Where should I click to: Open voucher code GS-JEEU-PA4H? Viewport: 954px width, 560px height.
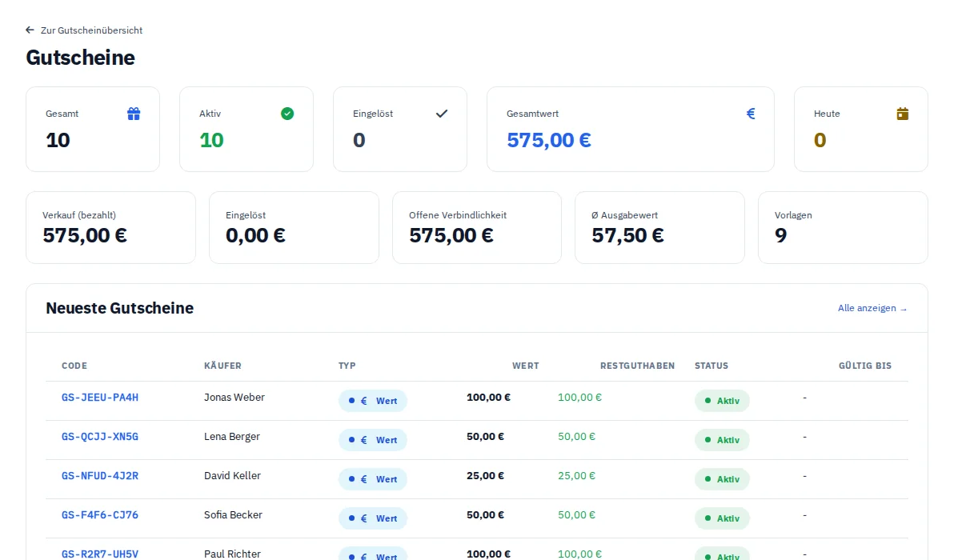click(x=100, y=398)
